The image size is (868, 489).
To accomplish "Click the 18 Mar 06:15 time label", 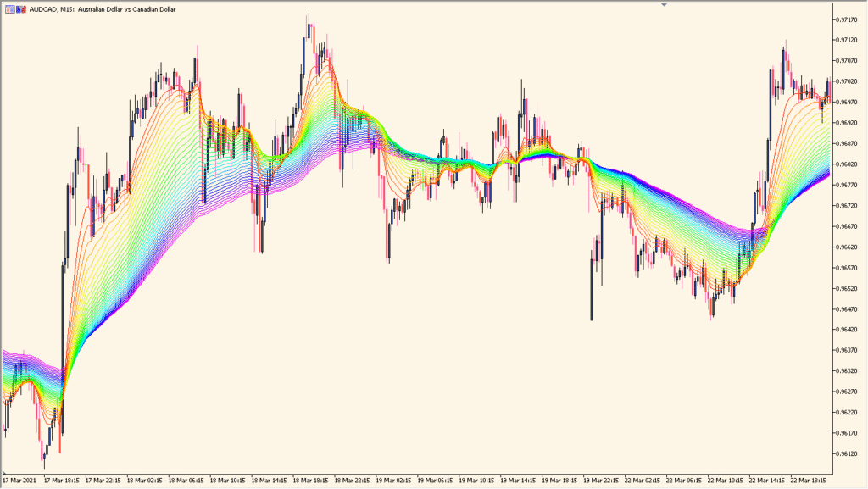I will [x=186, y=481].
